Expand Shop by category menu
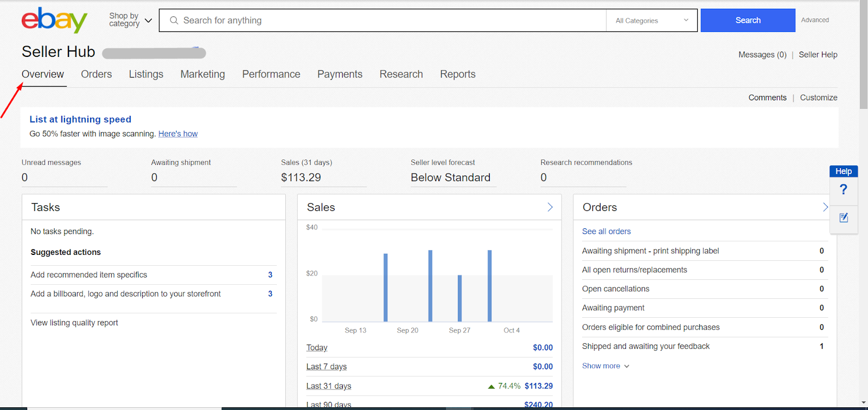Image resolution: width=868 pixels, height=410 pixels. pyautogui.click(x=130, y=20)
